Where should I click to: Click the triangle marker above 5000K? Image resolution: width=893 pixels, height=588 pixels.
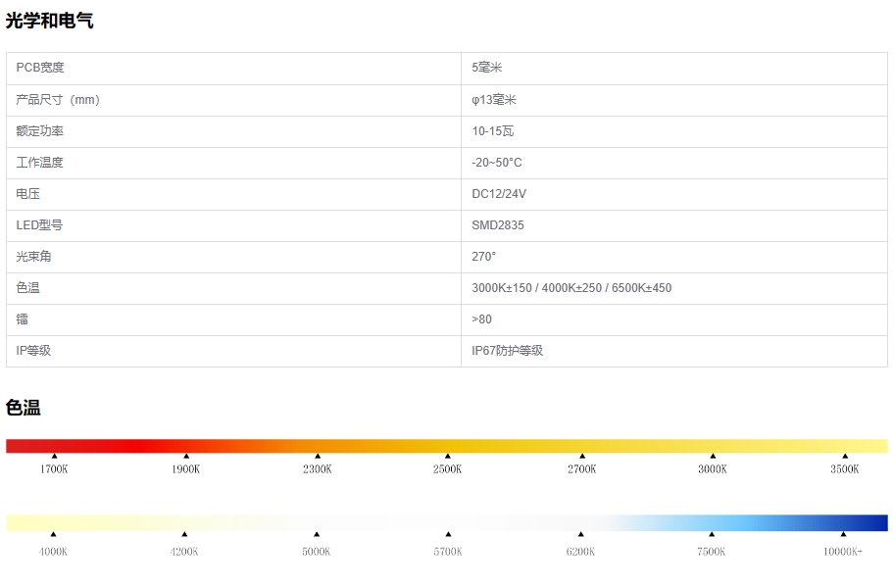317,534
